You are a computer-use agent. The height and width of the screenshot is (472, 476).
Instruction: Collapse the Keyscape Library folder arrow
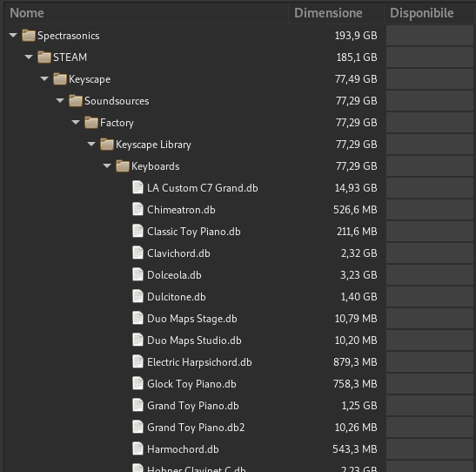point(91,144)
